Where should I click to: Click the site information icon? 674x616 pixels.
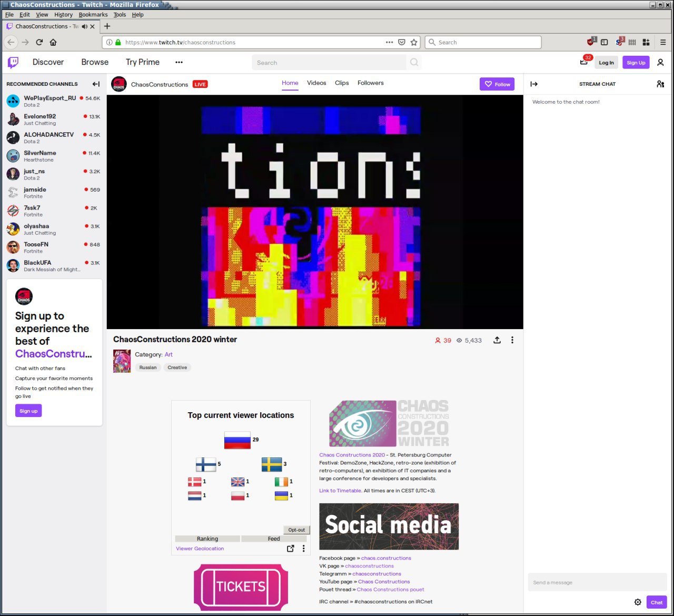tap(109, 42)
